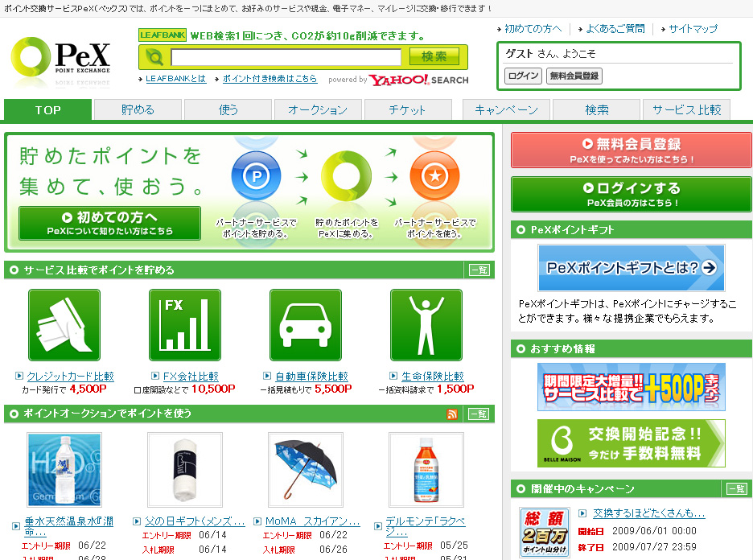Screen dimensions: 753x560
Task: Switch to the 貯める tab
Action: tap(138, 110)
